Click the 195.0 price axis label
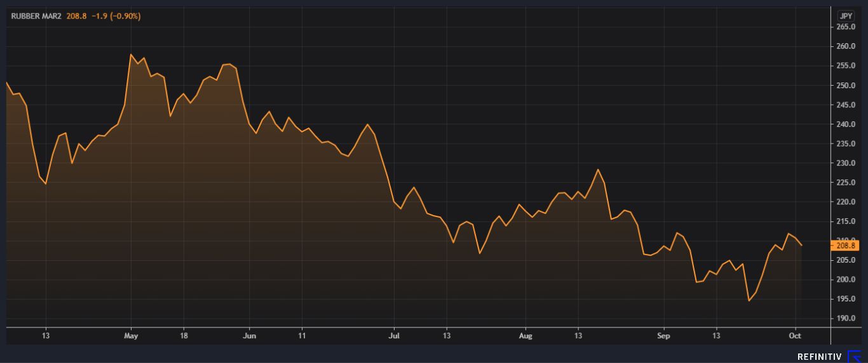 (x=845, y=299)
